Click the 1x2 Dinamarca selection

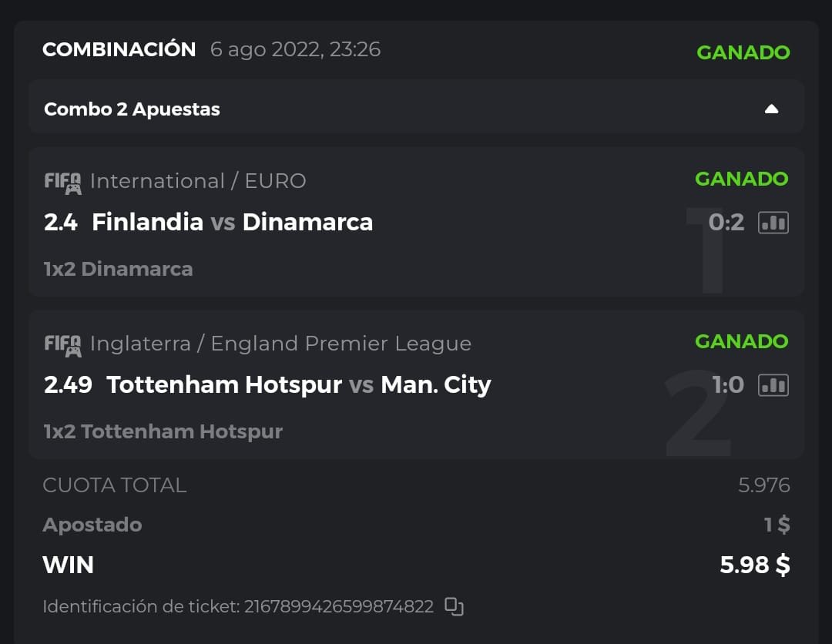[118, 269]
